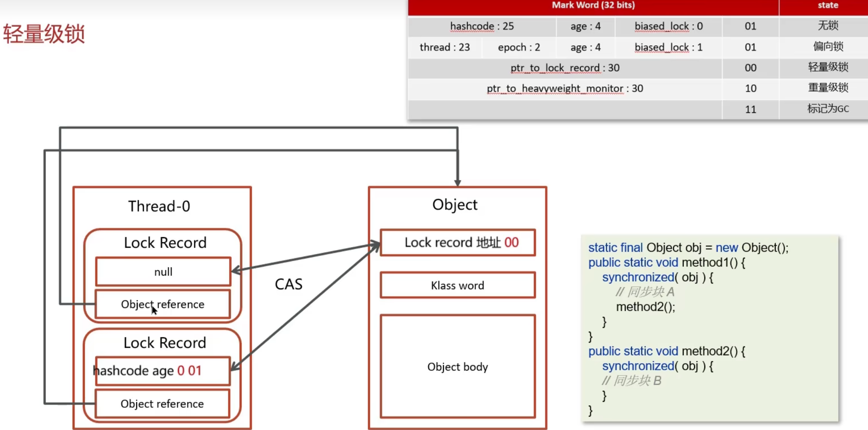Click the 'thread : 23' cell
This screenshot has width=868, height=430.
pos(444,47)
